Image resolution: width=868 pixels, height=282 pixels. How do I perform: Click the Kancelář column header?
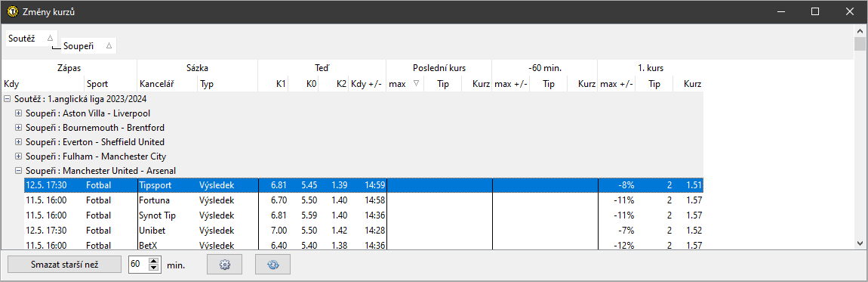(x=167, y=84)
